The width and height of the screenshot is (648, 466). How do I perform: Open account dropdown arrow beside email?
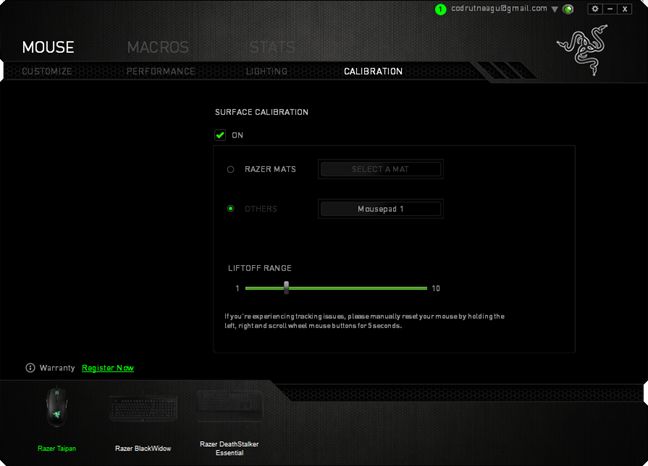click(555, 9)
